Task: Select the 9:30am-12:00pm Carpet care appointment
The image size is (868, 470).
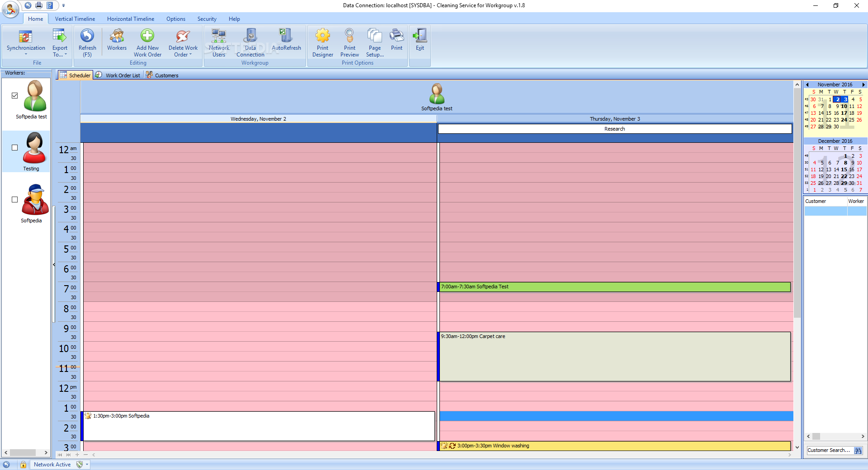Action: pos(614,357)
